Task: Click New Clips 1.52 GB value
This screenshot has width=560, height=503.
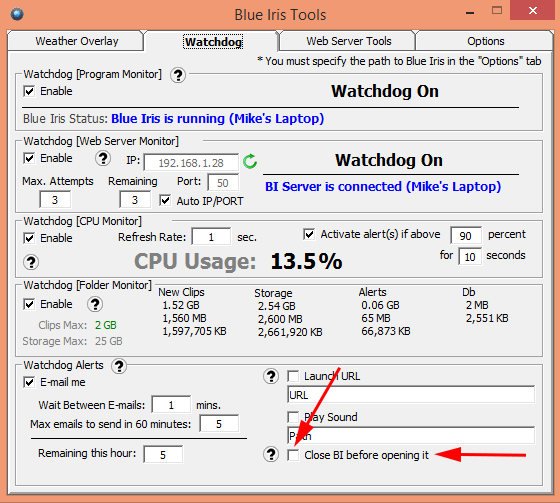Action: [181, 305]
